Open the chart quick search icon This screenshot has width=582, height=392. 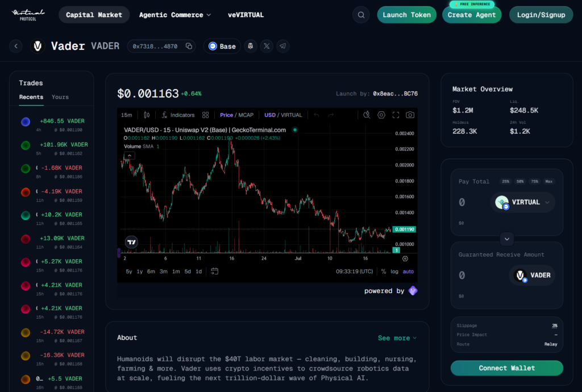367,115
